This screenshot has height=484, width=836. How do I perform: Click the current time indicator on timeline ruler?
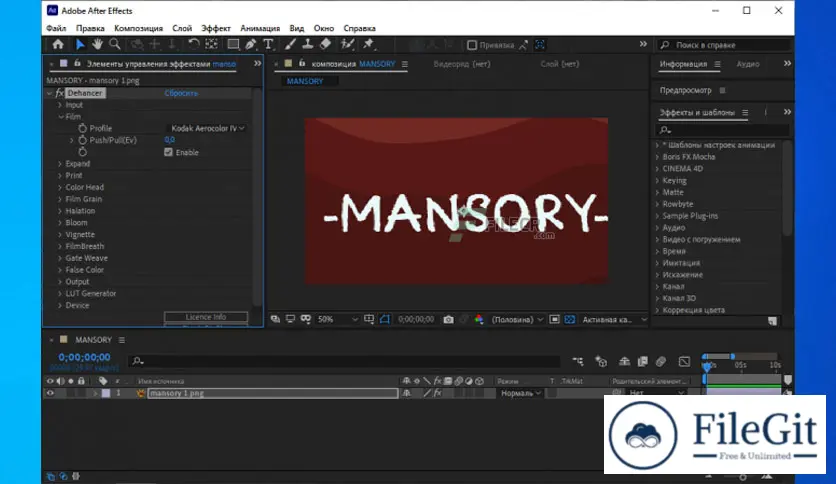pyautogui.click(x=708, y=367)
